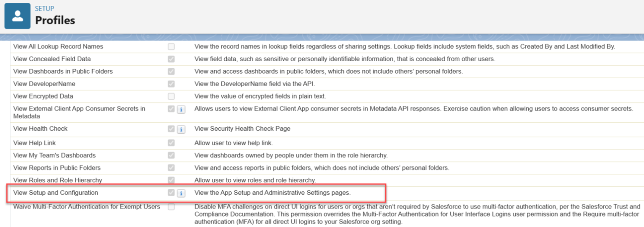This screenshot has height=227, width=644.
Task: Click description about Disable MFA challenges
Action: click(x=418, y=214)
